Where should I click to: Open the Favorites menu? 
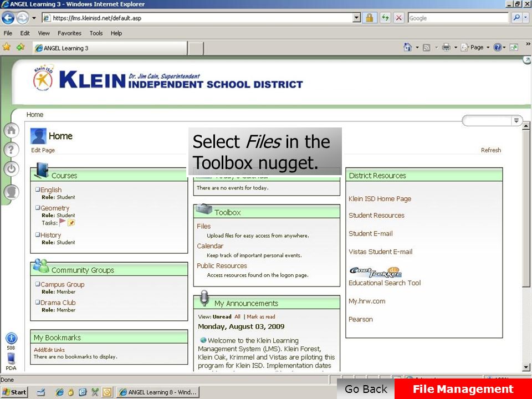click(x=70, y=33)
